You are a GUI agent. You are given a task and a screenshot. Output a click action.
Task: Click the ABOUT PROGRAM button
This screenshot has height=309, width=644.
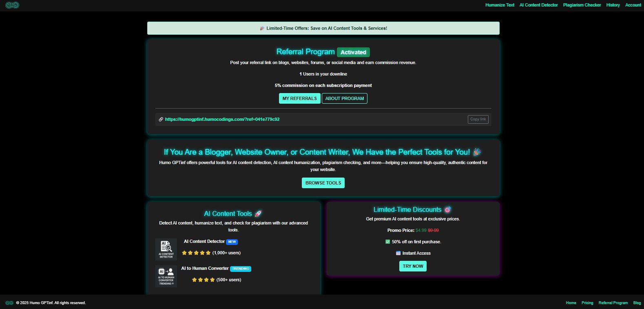click(x=345, y=98)
